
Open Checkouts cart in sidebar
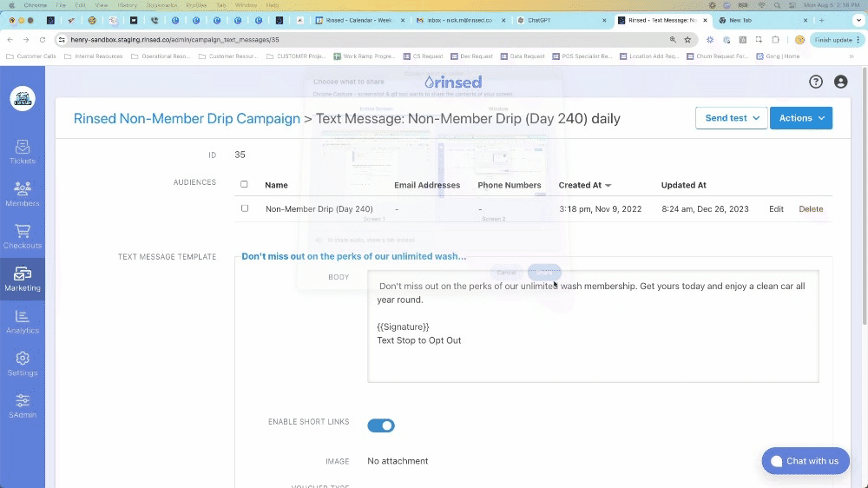(x=23, y=236)
